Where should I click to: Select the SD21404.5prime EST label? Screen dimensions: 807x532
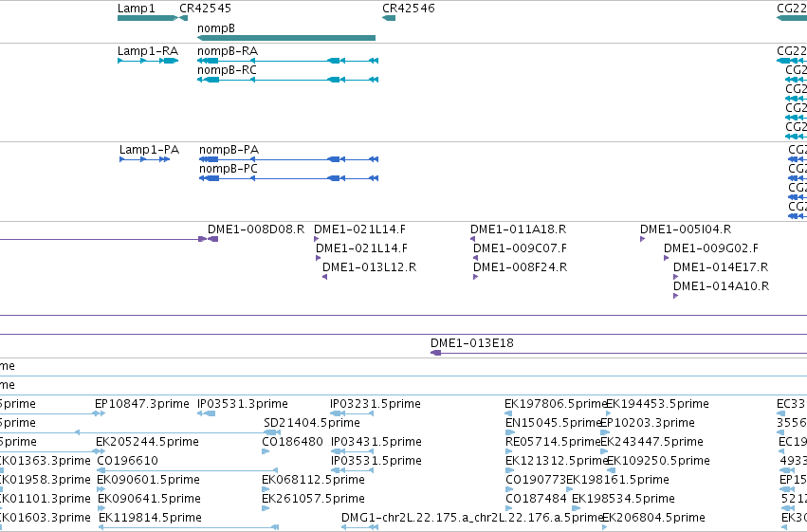312,423
